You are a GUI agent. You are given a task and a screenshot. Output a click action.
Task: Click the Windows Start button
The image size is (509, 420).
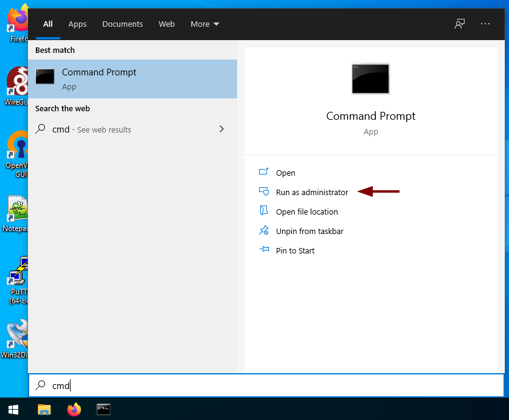pos(13,409)
